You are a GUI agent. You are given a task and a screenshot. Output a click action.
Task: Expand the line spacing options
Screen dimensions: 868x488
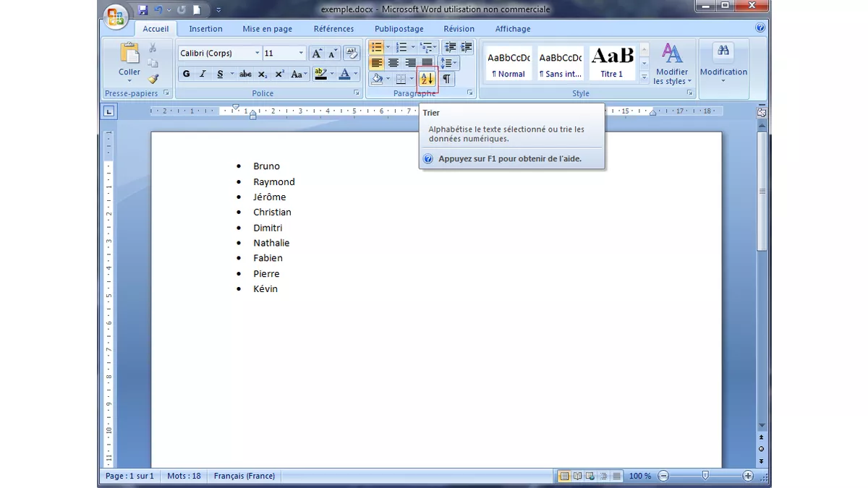(x=449, y=63)
